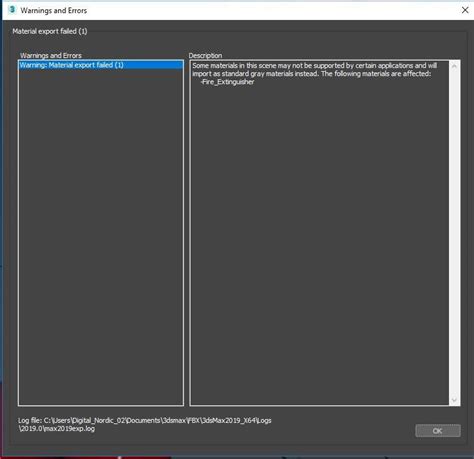
Task: Click the 'Warnings and Errors' list label
Action: [x=51, y=55]
